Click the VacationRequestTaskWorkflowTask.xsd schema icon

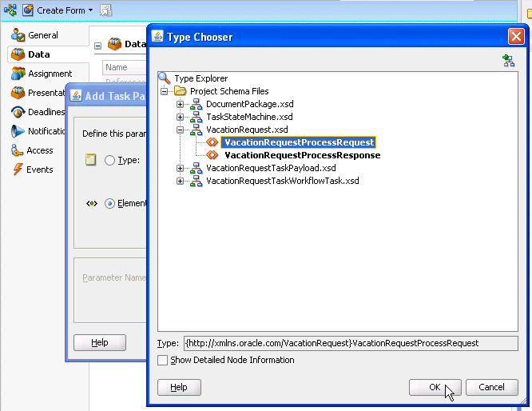pos(197,181)
